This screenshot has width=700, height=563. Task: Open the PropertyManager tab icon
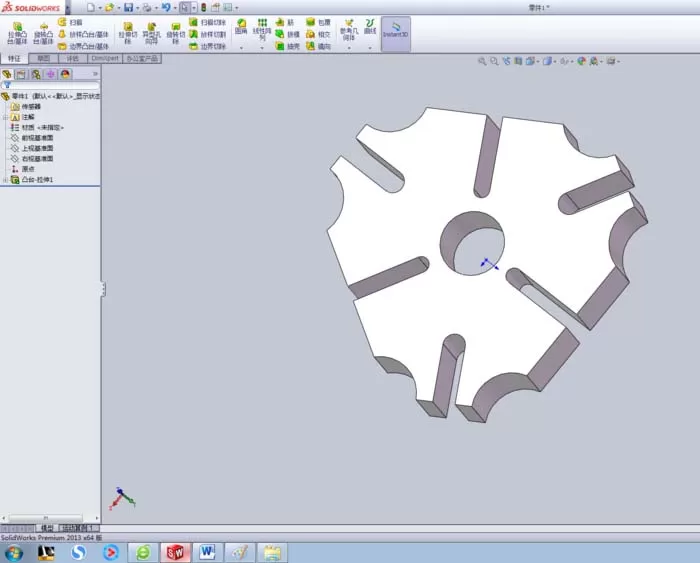(21, 74)
